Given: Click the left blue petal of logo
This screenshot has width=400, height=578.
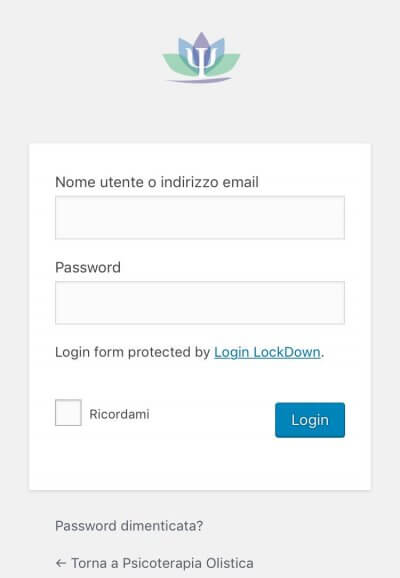Looking at the screenshot, I should click(x=184, y=47).
